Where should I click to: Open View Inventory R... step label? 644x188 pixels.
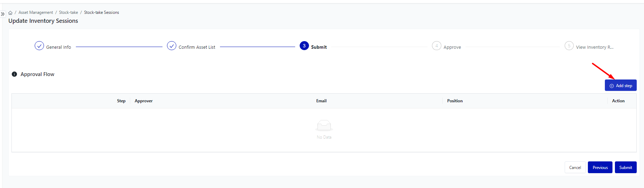(x=594, y=47)
